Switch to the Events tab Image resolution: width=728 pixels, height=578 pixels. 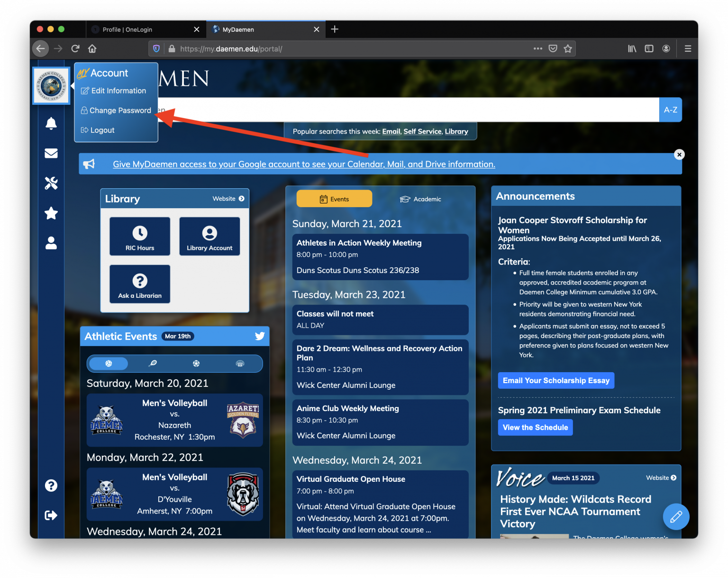pyautogui.click(x=334, y=199)
